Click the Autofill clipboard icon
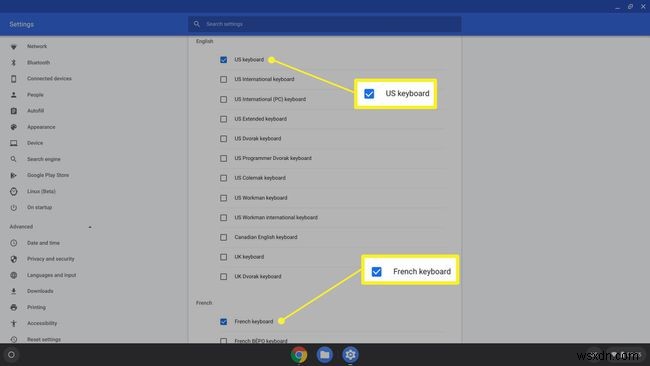Image resolution: width=650 pixels, height=366 pixels. [x=14, y=111]
